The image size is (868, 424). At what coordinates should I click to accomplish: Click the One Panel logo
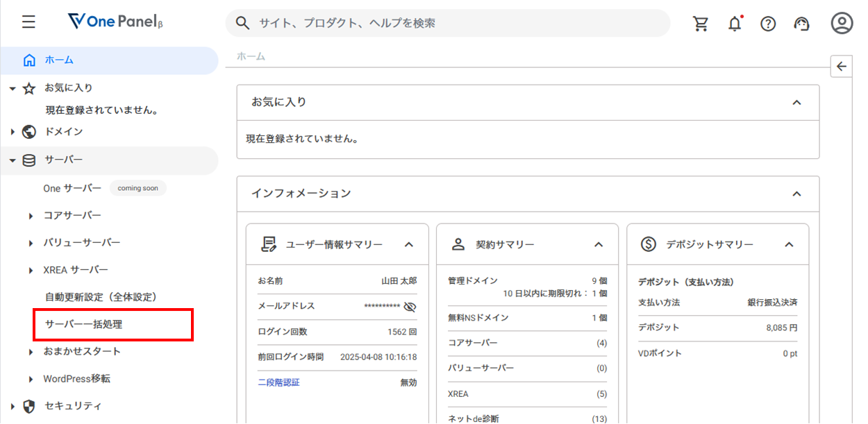115,22
